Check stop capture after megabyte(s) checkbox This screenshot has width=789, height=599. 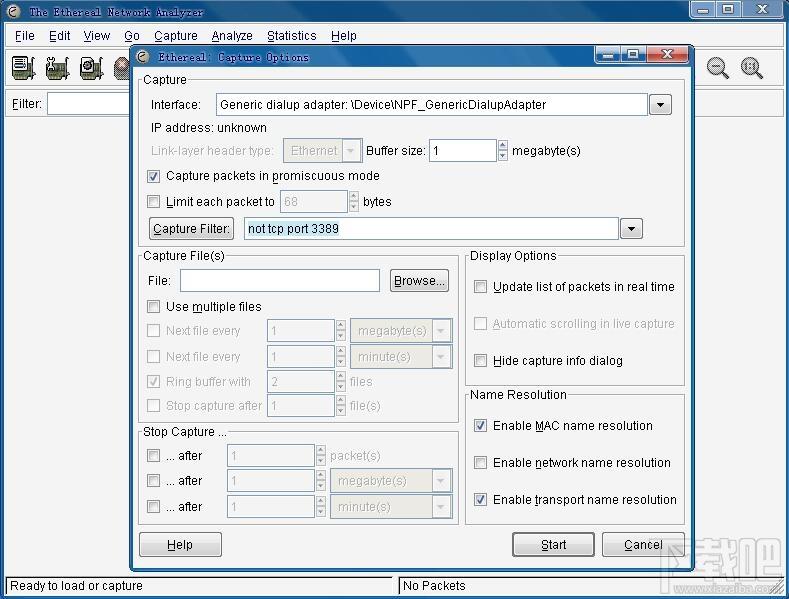(x=153, y=481)
